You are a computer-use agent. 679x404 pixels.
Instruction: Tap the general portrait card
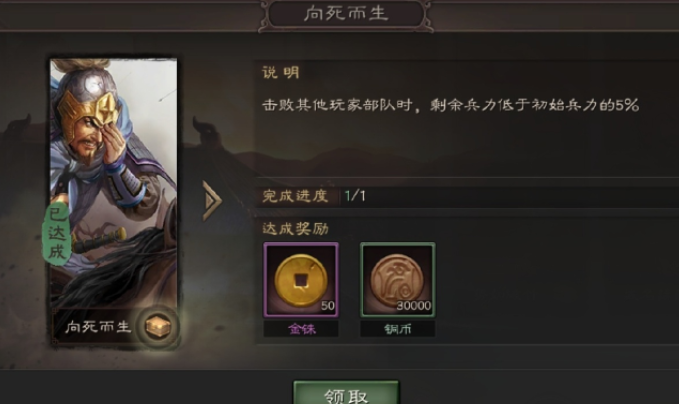tap(113, 203)
